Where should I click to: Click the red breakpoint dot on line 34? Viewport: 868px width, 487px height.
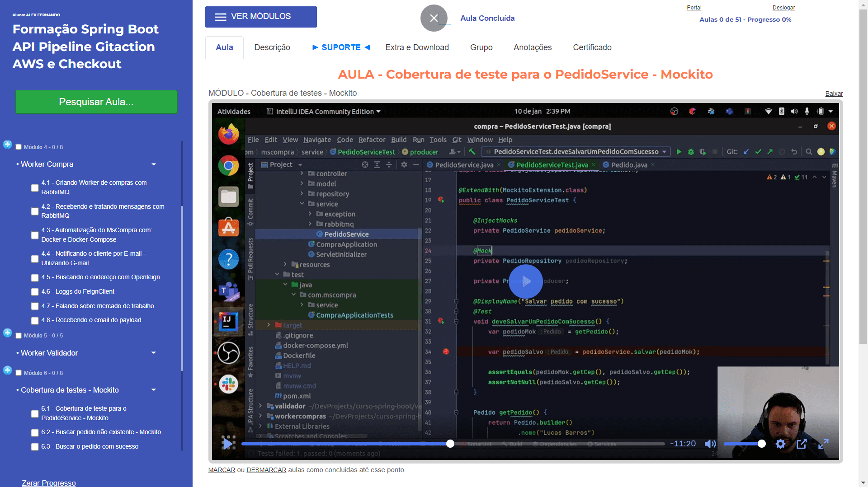click(x=446, y=351)
